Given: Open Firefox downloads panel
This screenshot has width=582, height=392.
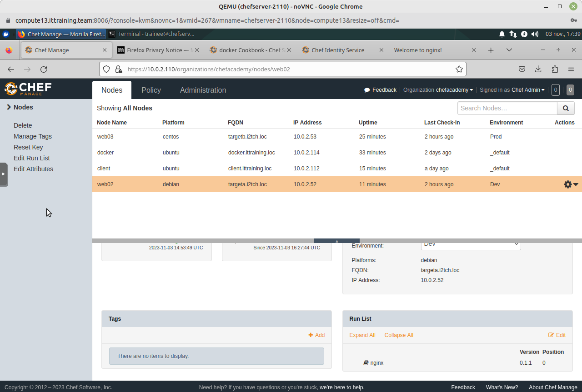Looking at the screenshot, I should click(x=538, y=69).
